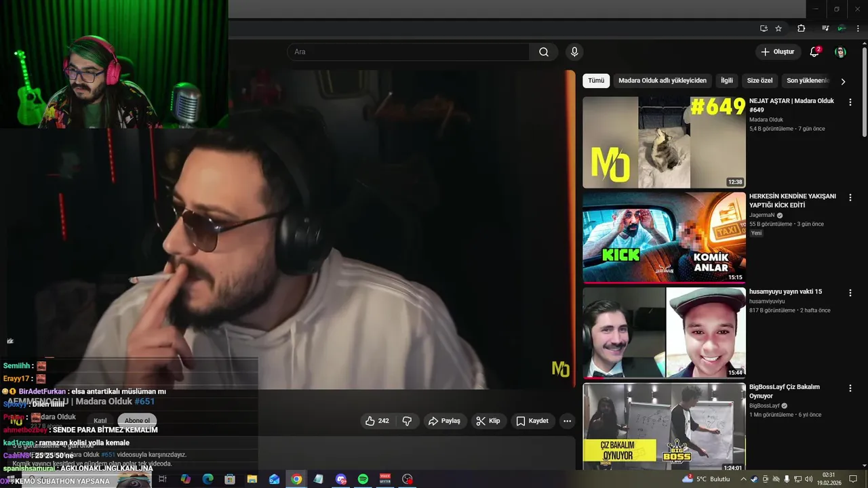Click the Chrome install app icon
The width and height of the screenshot is (868, 488).
tap(764, 28)
